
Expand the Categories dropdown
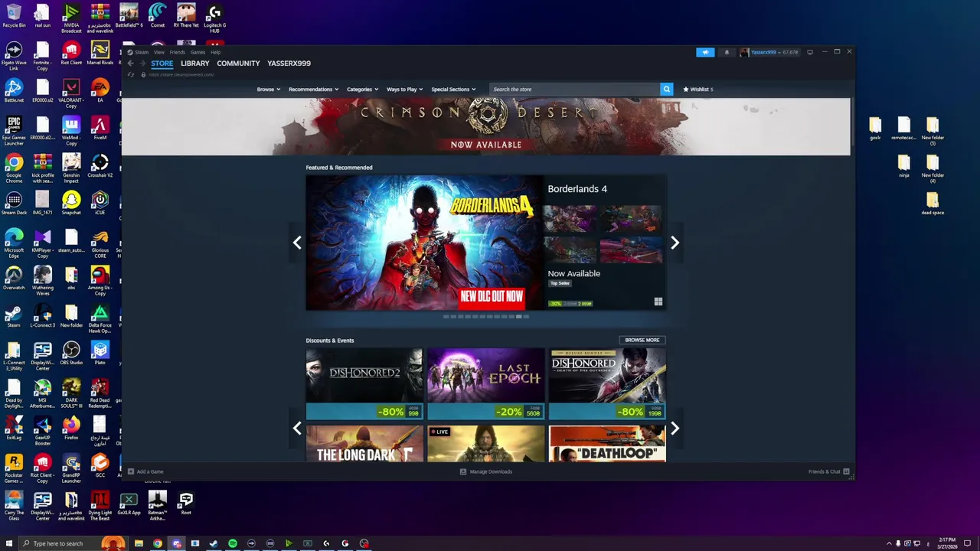(x=362, y=90)
